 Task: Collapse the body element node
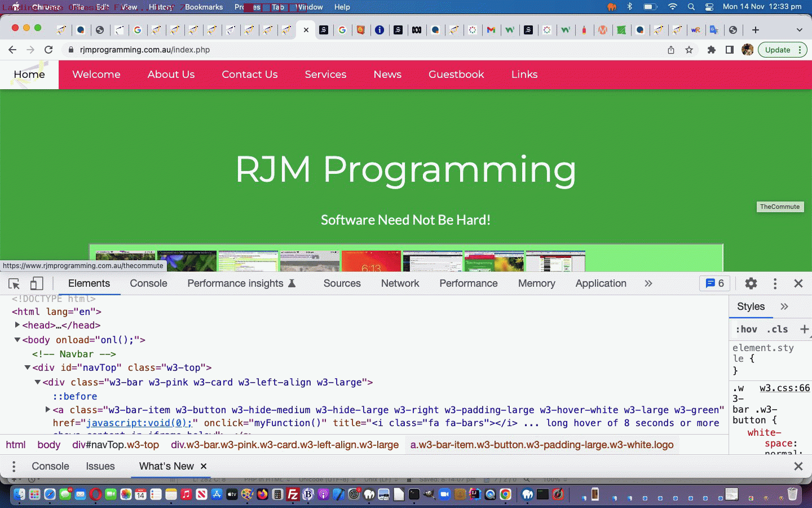[17, 340]
